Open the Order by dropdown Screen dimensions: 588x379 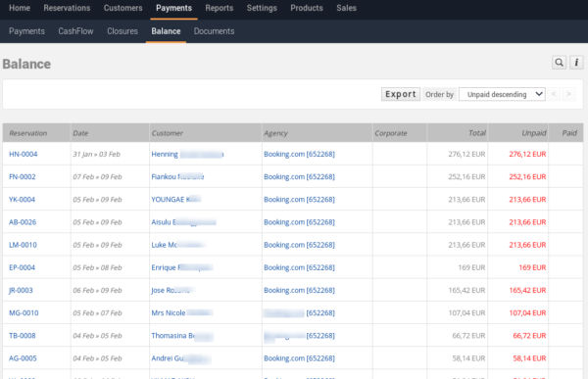(502, 94)
